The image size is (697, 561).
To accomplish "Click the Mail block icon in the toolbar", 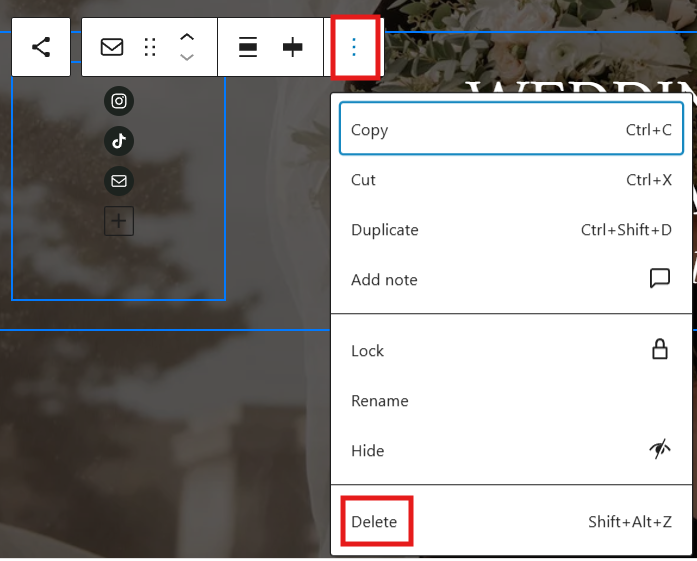I will pyautogui.click(x=112, y=47).
